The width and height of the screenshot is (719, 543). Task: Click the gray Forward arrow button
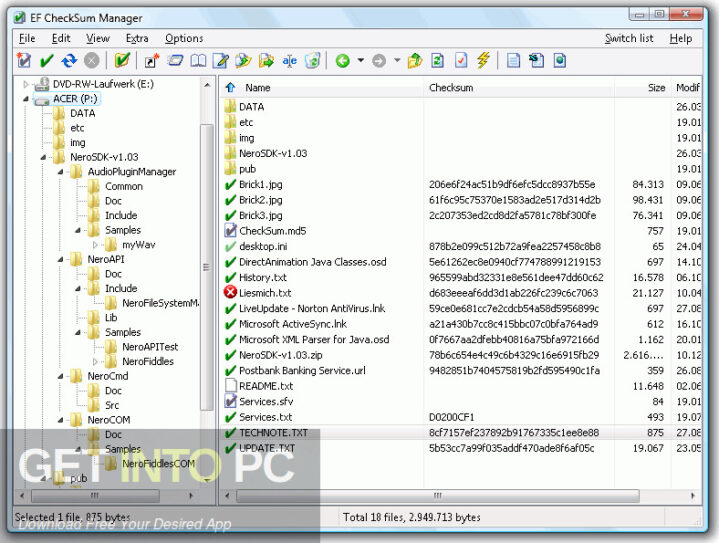pyautogui.click(x=379, y=60)
